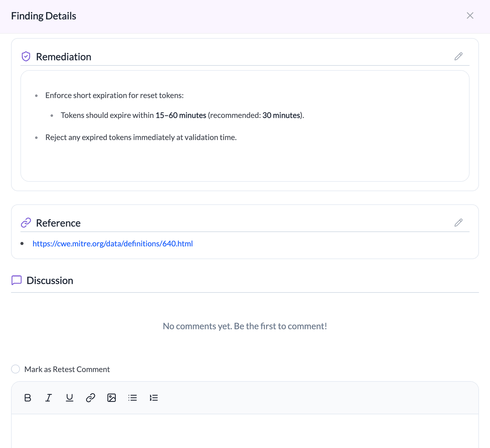Insert a hyperlink in the comment
The image size is (490, 448).
pos(91,398)
